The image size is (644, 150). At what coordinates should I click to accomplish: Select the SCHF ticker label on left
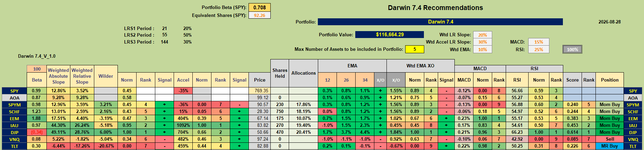pos(14,112)
